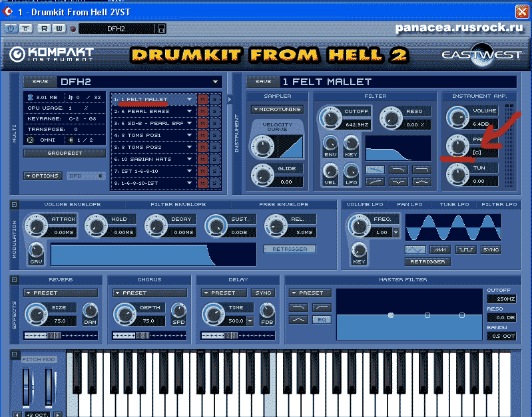Screen dimensions: 532x417
Task: Open the Master Filter PRESET dropdown
Action: coord(310,293)
